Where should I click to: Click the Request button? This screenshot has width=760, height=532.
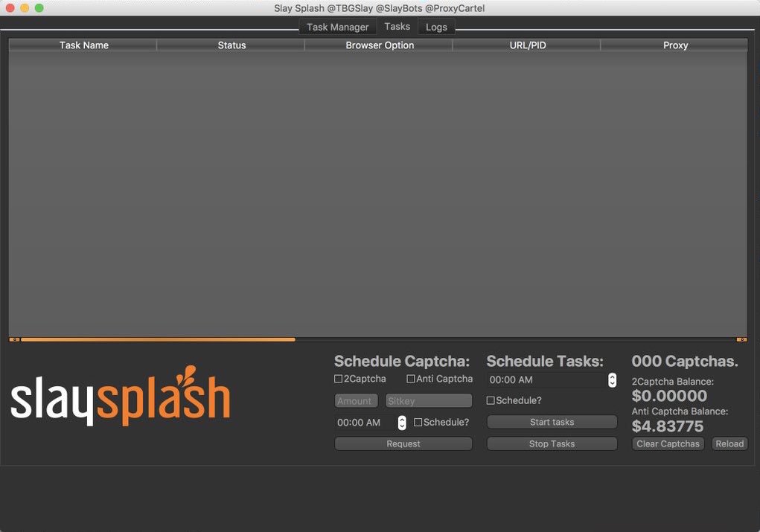click(x=403, y=443)
